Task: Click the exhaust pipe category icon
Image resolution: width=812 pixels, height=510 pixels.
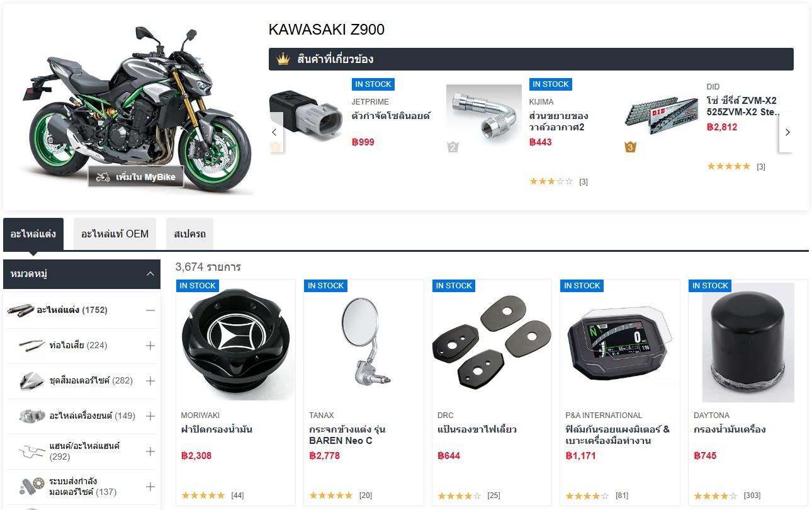Action: (31, 345)
